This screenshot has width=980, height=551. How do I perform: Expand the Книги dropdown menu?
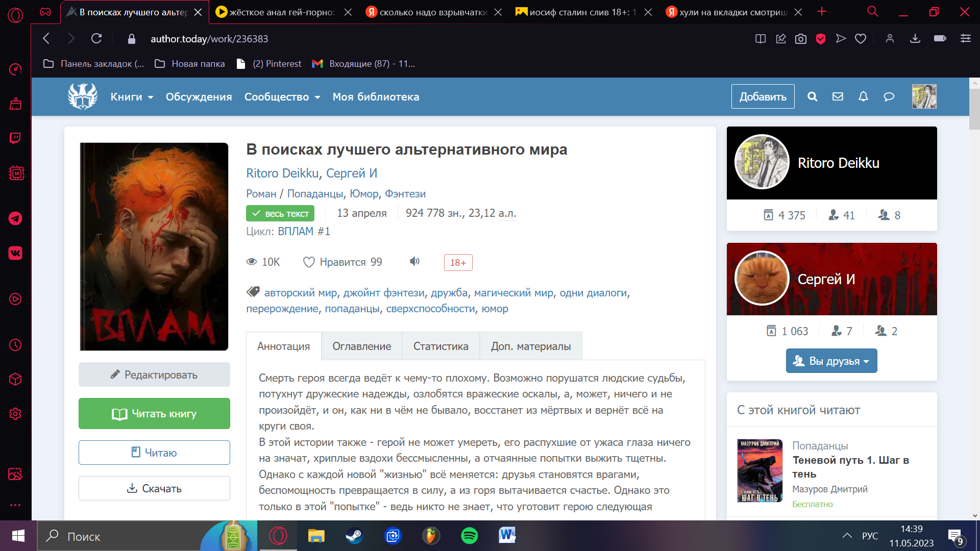(132, 97)
